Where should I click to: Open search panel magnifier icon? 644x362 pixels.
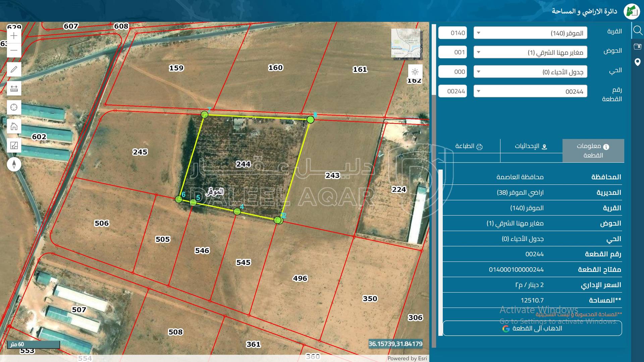pos(637,31)
